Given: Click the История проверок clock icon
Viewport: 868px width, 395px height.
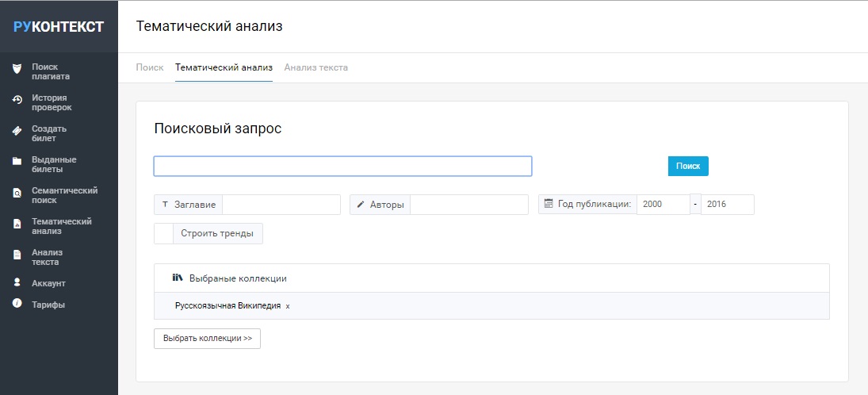Looking at the screenshot, I should 17,100.
